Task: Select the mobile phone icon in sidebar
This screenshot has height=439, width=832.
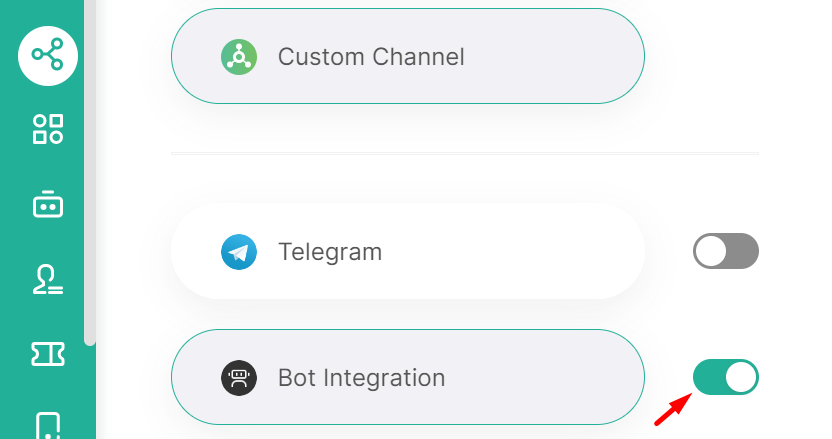Action: 48,426
